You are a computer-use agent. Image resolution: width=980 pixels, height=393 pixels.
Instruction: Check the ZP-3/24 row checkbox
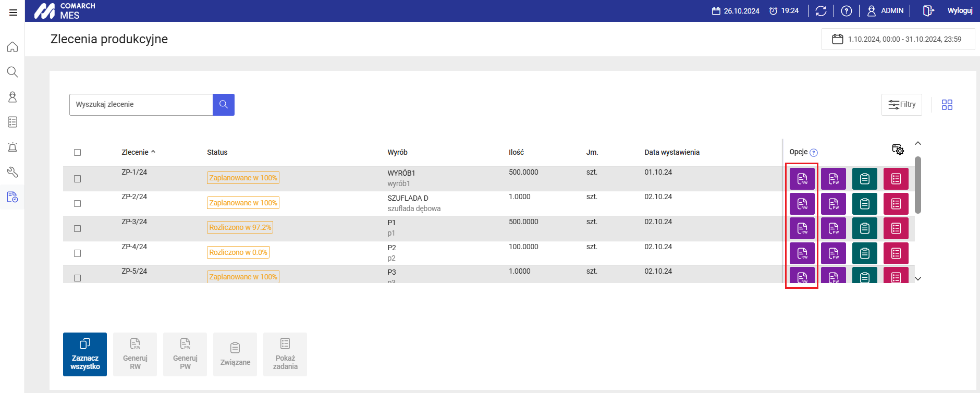point(77,228)
